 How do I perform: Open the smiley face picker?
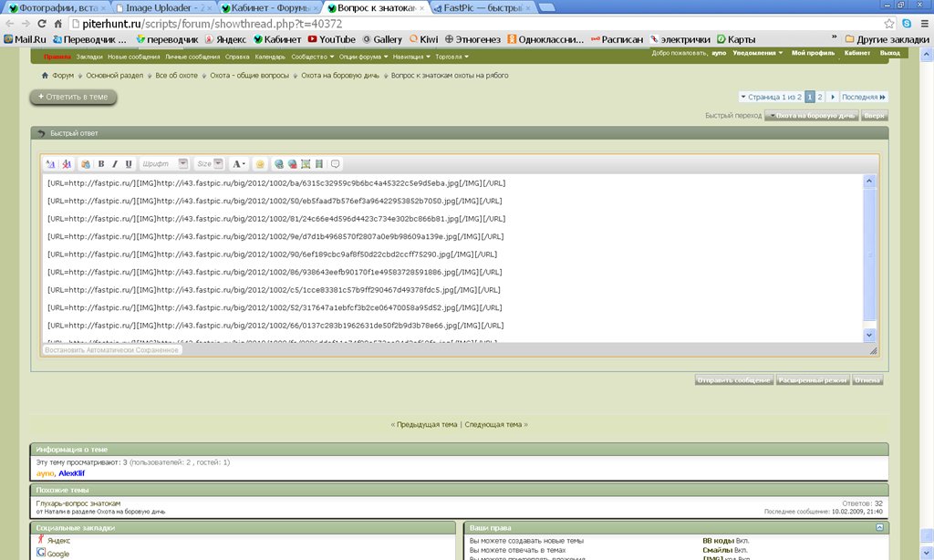pos(260,164)
